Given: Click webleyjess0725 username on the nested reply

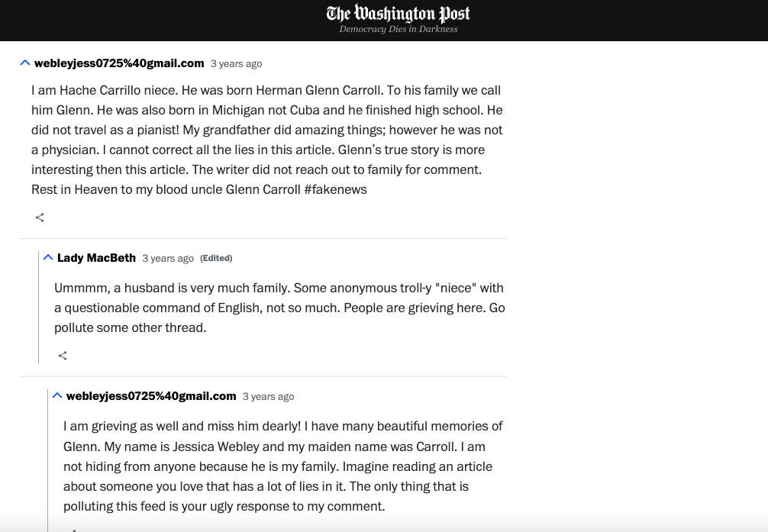Looking at the screenshot, I should (151, 396).
